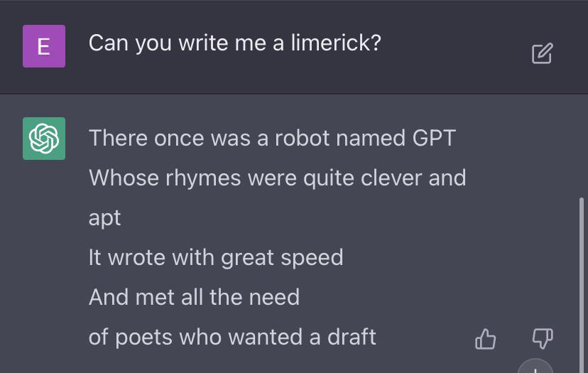
Task: Click the user prompt "Can you write me a limerick?"
Action: (234, 43)
